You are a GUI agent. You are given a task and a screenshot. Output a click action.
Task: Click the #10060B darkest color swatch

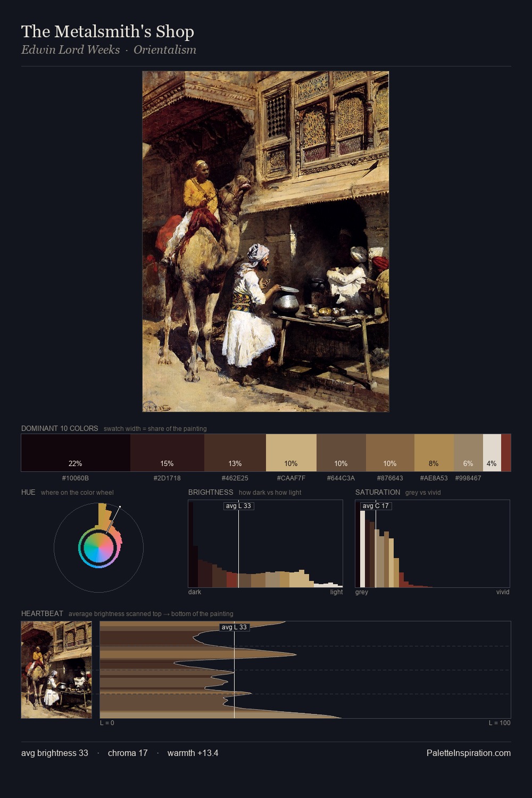[76, 453]
